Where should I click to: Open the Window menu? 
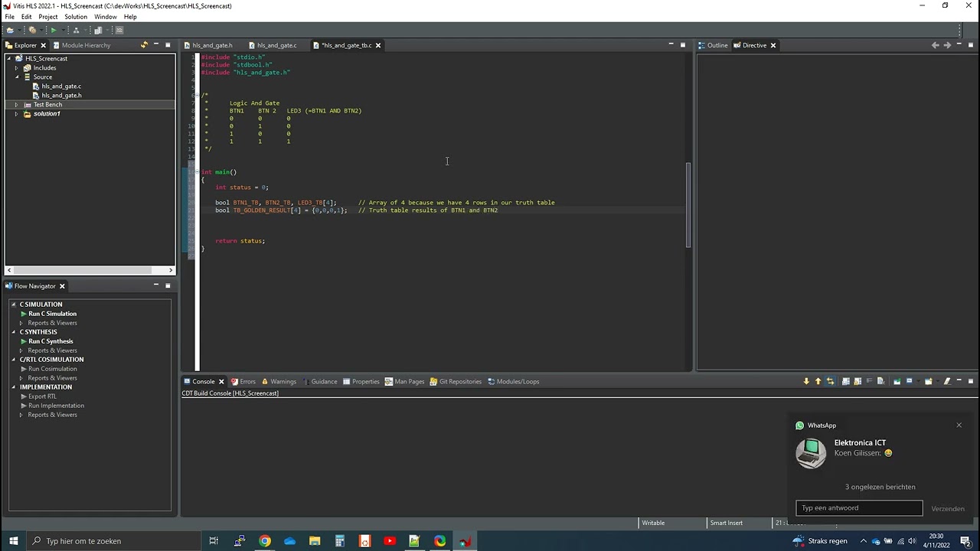(106, 17)
